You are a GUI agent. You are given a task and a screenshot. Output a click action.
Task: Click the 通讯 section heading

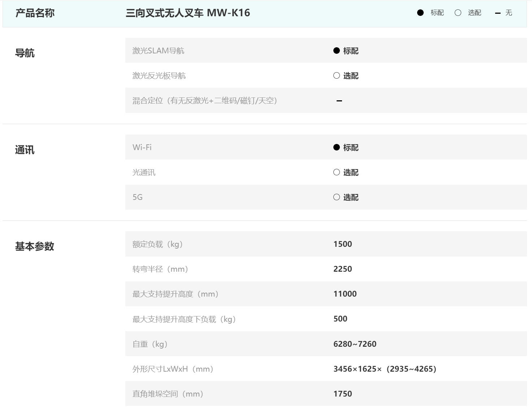25,150
